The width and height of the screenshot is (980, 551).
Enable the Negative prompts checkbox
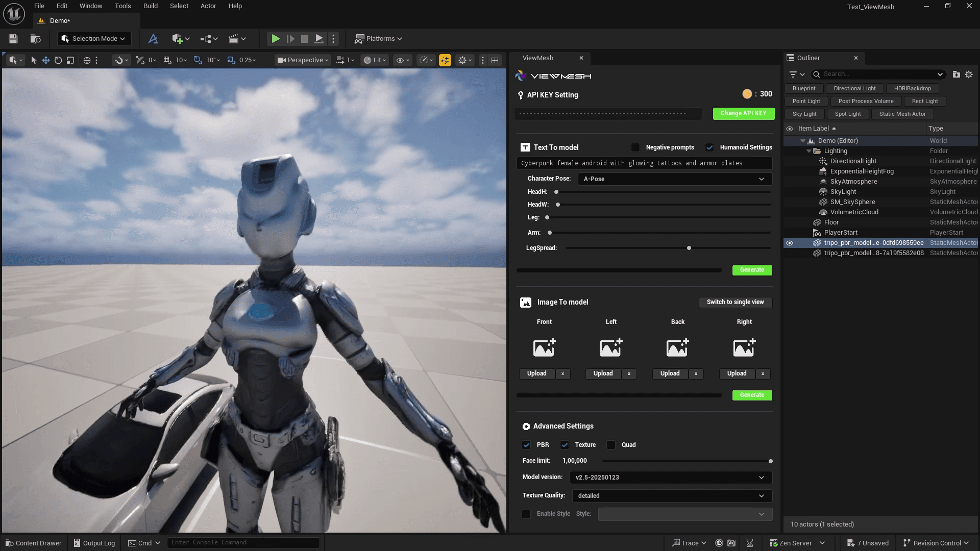coord(635,147)
